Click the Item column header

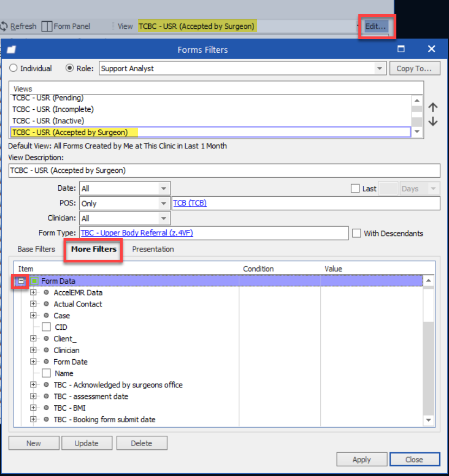pyautogui.click(x=26, y=269)
